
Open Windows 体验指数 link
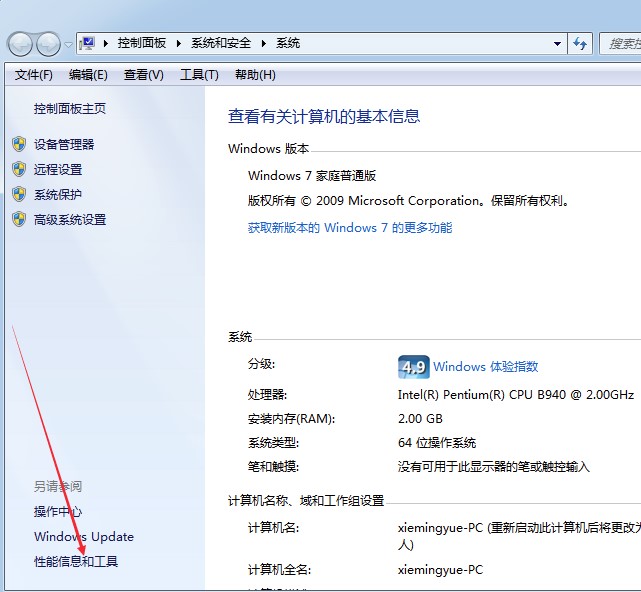click(x=486, y=366)
